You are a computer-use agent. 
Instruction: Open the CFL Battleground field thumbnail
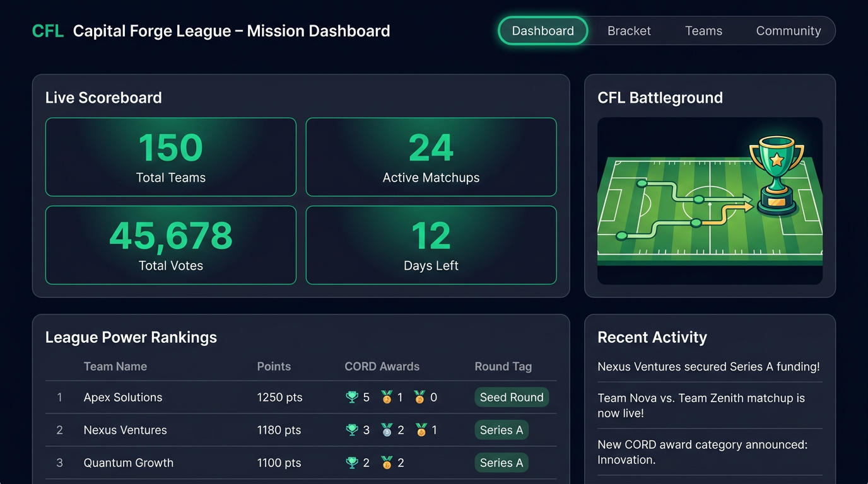pyautogui.click(x=710, y=201)
